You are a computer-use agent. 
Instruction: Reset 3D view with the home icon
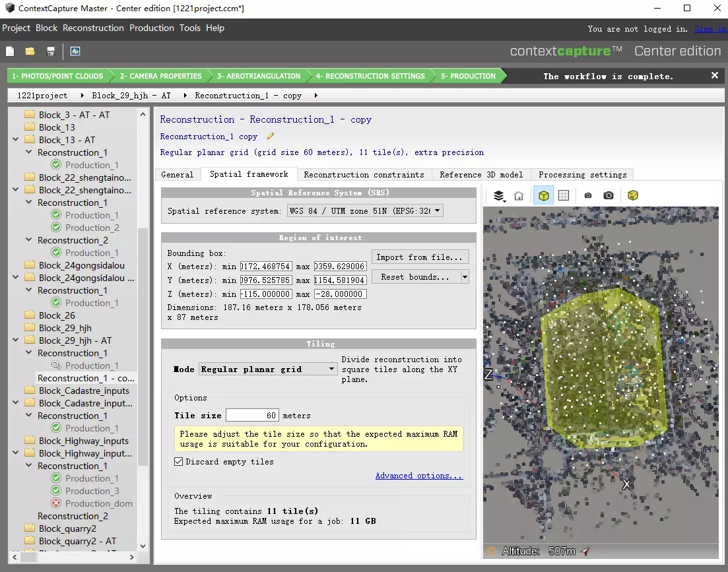pos(519,196)
